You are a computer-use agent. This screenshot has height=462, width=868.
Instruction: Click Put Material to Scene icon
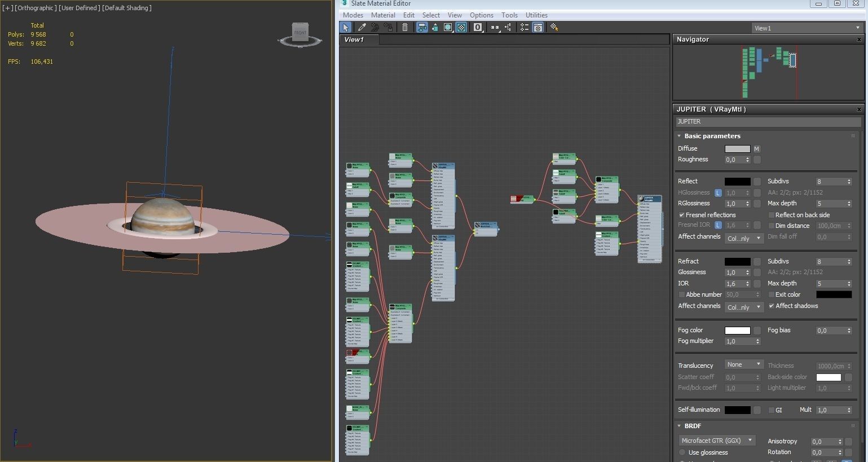coord(374,27)
